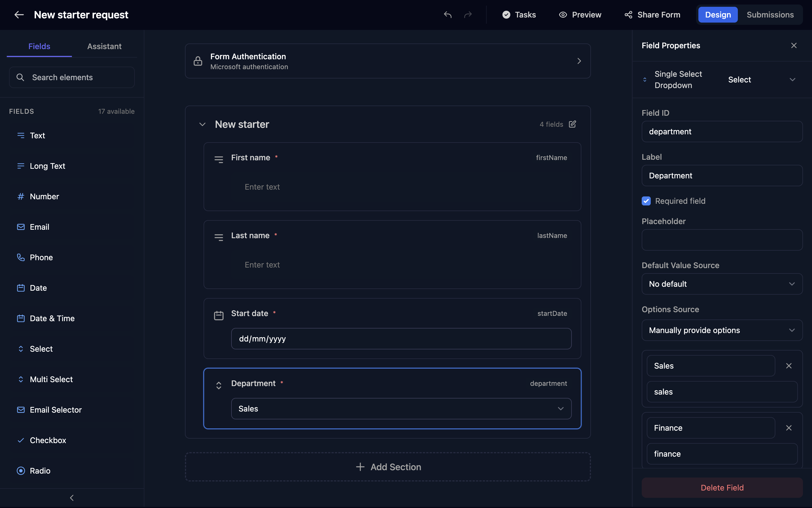Click the Field ID input box

coord(722,132)
